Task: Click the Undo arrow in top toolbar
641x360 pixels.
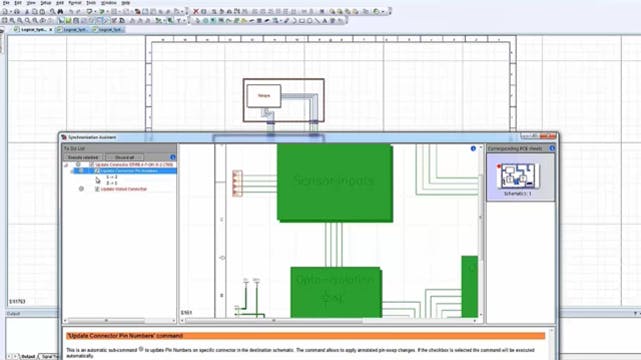Action: click(71, 11)
